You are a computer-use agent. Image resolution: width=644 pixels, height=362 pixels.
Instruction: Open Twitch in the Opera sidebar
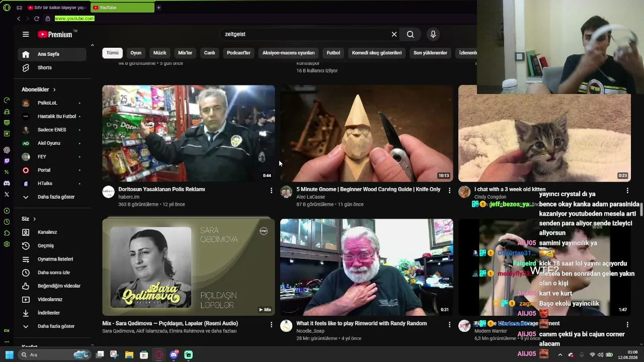[7, 161]
